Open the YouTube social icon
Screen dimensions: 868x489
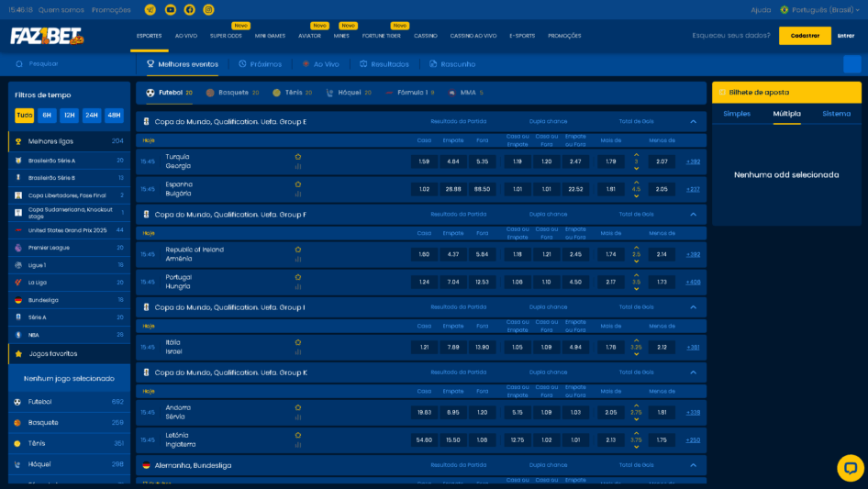coord(171,9)
